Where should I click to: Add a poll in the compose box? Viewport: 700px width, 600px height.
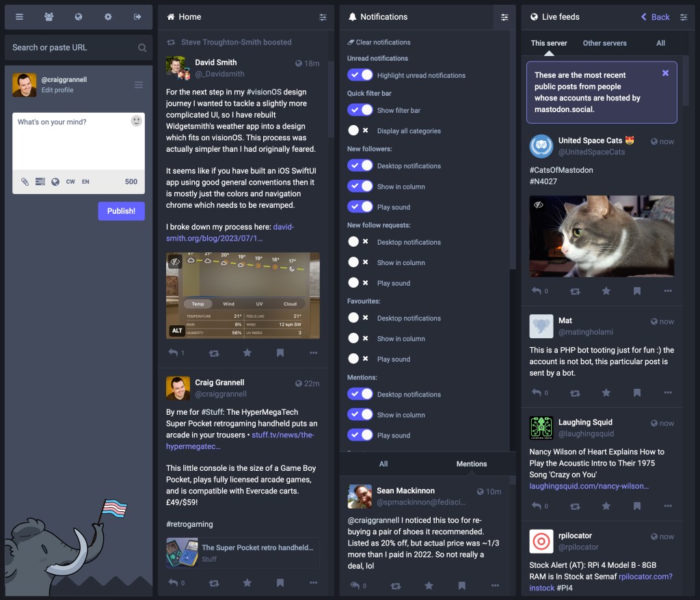coord(40,182)
